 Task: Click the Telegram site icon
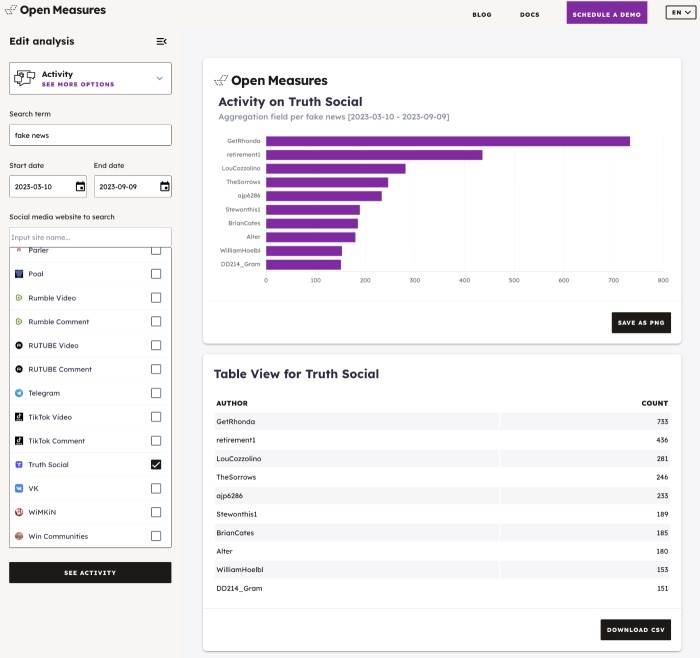(19, 393)
